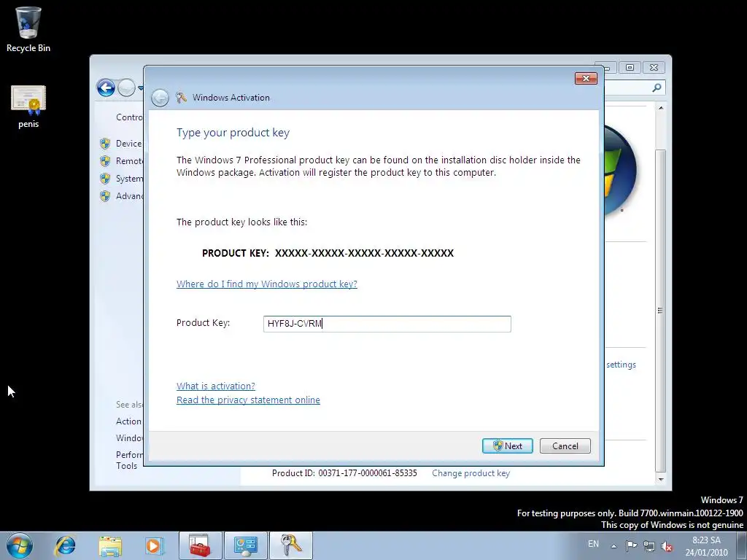Open Windows Media Player from taskbar

point(155,545)
